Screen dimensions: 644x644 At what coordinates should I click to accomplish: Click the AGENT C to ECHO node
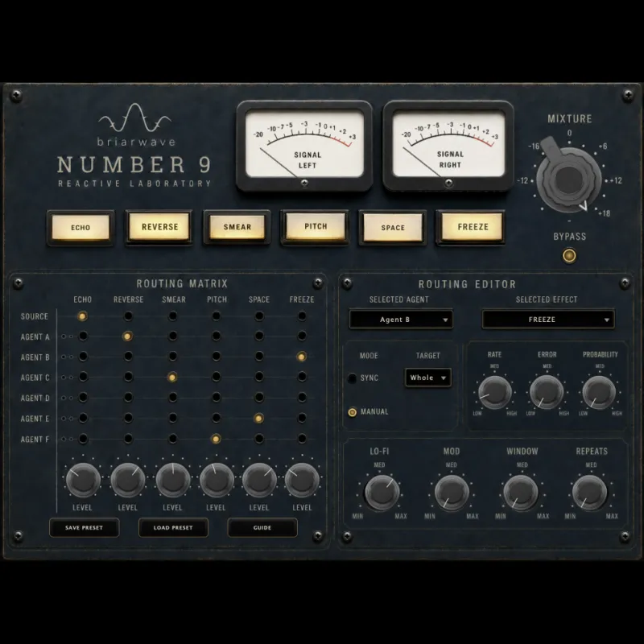tap(83, 377)
